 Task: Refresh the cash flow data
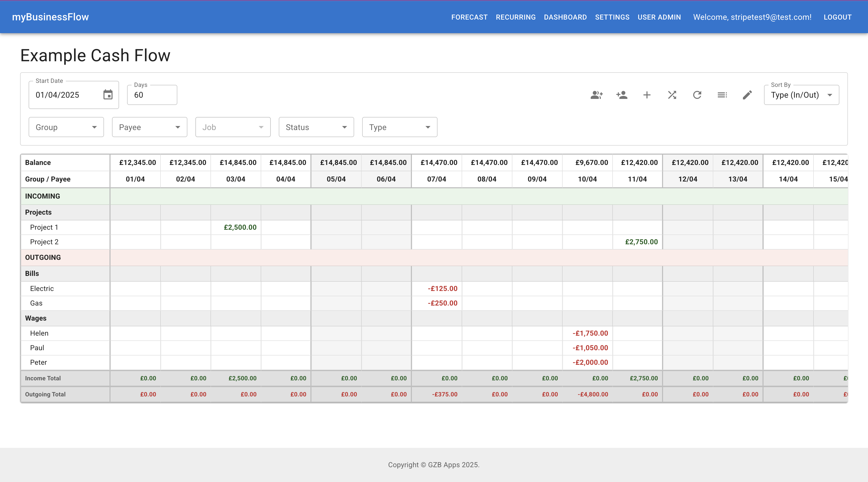(x=697, y=95)
